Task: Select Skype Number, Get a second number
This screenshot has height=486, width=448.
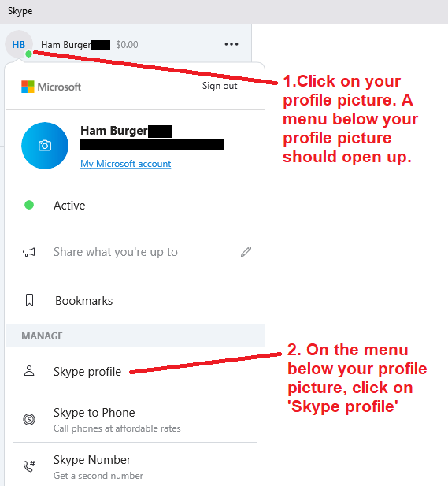Action: point(135,466)
